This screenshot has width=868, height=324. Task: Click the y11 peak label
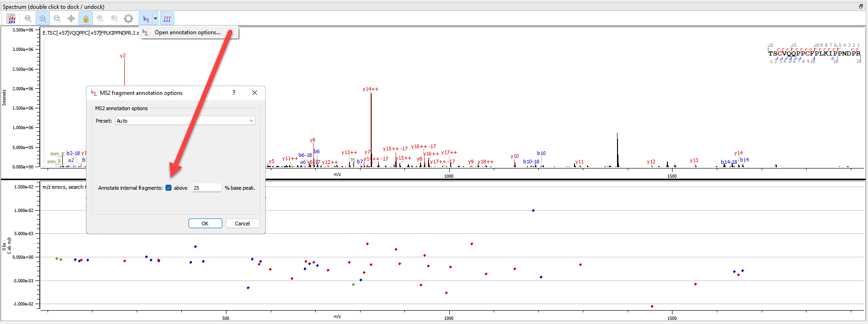[x=579, y=162]
